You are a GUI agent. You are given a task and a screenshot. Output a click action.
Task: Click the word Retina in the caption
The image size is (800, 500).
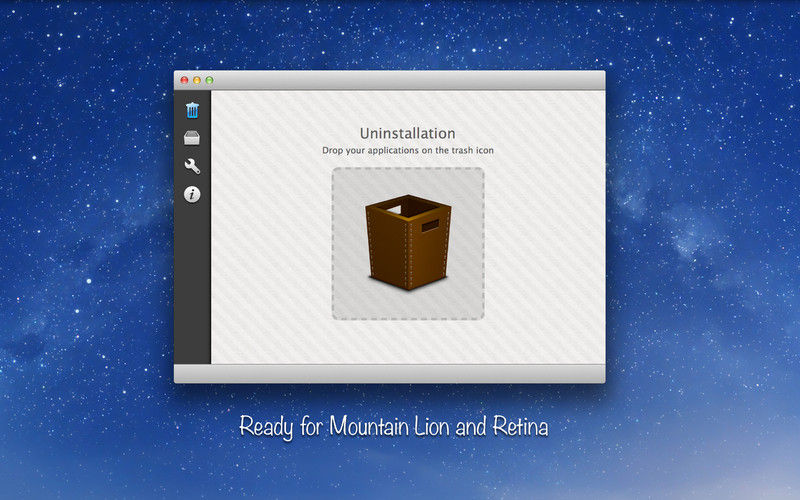tap(520, 426)
